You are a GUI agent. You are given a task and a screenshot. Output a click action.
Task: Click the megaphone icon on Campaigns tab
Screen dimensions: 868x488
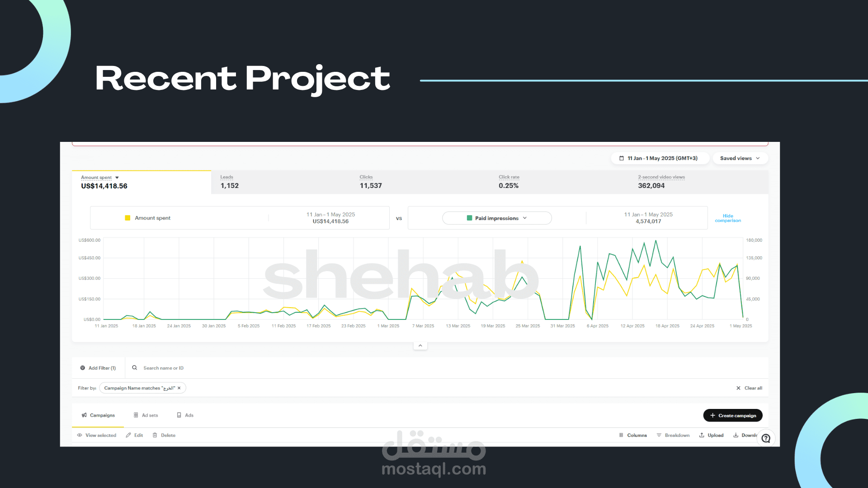click(x=84, y=415)
